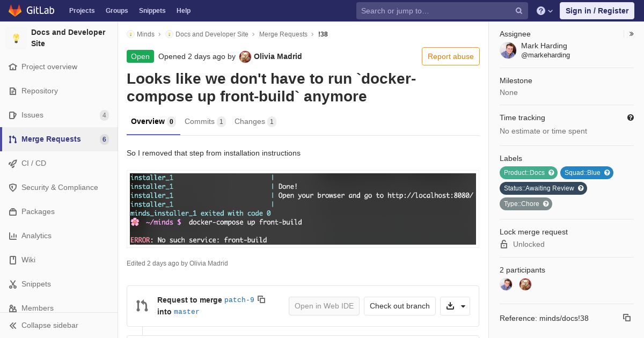Open the Help question mark menu

[x=545, y=11]
